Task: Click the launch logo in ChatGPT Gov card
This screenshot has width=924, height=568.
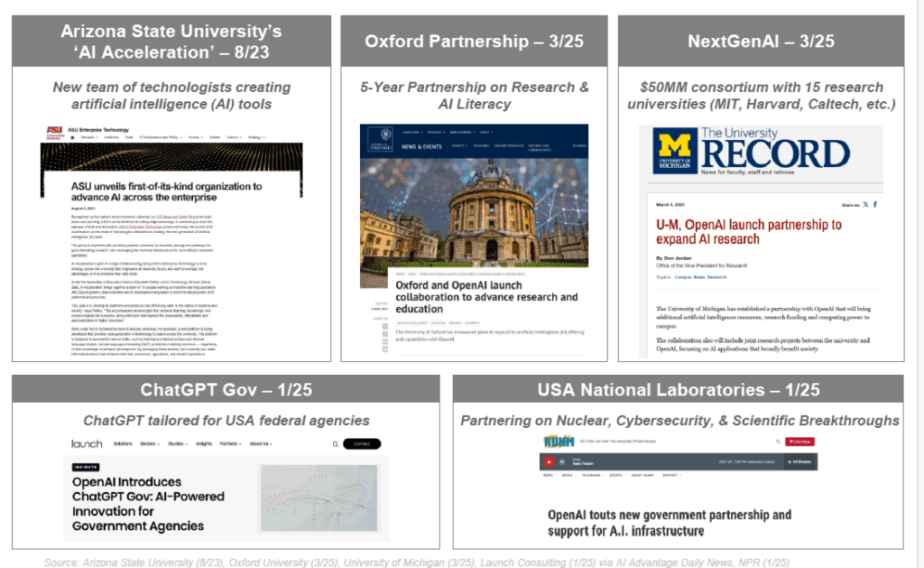Action: point(87,443)
